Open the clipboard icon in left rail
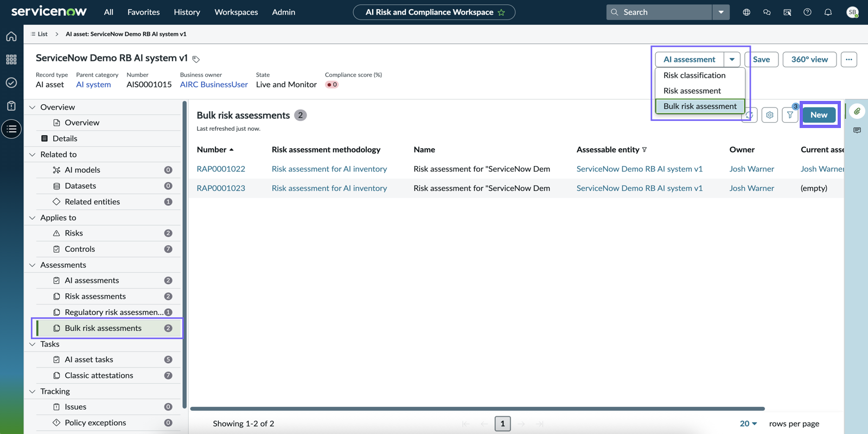Screen dimensions: 868x434 pos(11,106)
